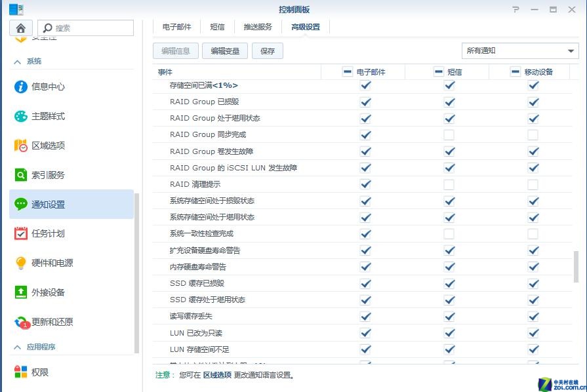Collapse the 应用程序 section
Image resolution: width=587 pixels, height=392 pixels.
click(x=17, y=347)
